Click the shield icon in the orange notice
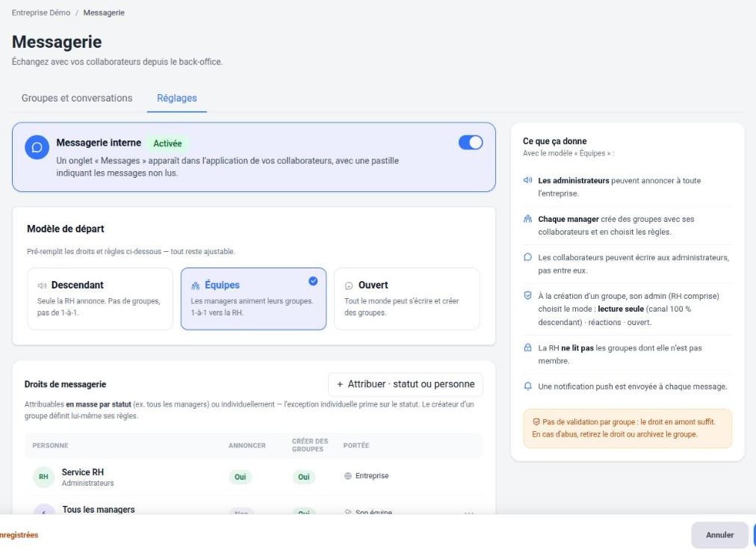The height and width of the screenshot is (556, 756). [536, 422]
